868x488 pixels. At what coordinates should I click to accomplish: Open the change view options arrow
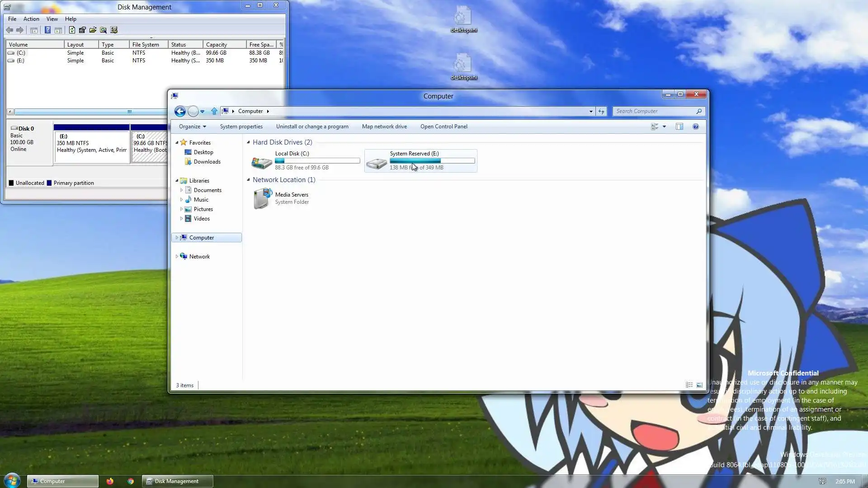click(664, 127)
